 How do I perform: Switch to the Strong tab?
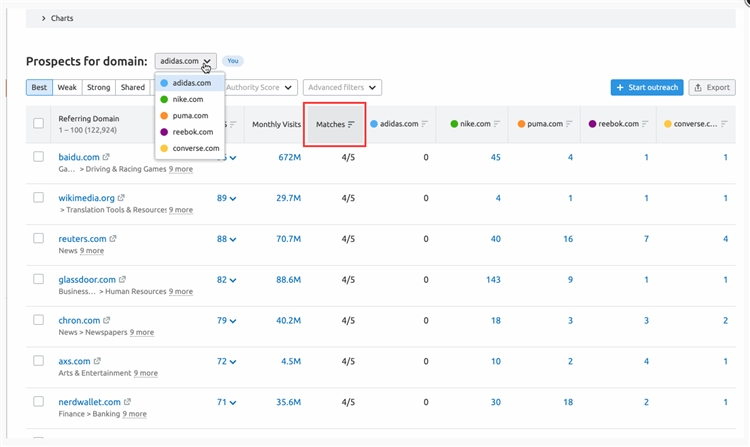coord(99,87)
